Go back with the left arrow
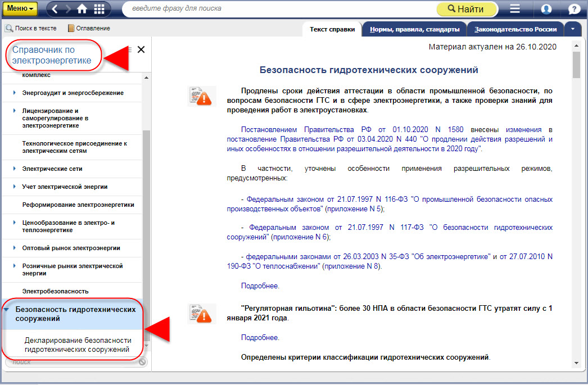 tap(55, 9)
